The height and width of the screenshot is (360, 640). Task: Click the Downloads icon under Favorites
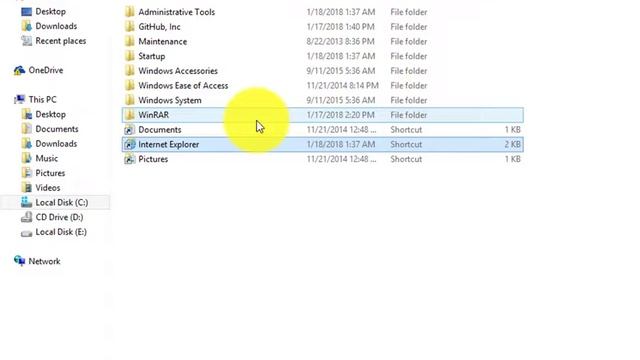[x=27, y=27]
